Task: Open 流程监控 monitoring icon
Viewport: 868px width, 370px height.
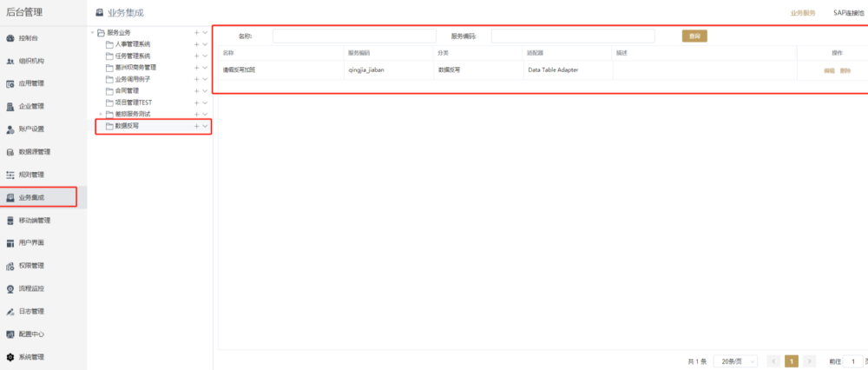Action: click(x=10, y=288)
